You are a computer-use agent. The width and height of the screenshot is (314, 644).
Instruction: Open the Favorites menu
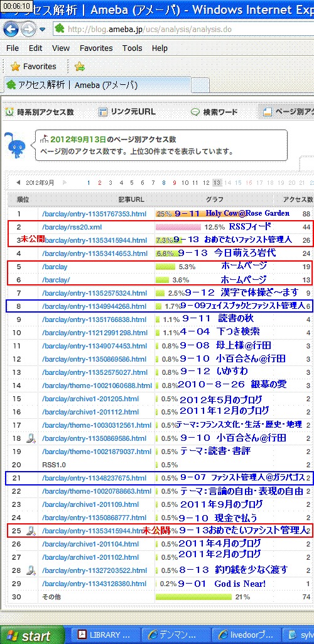coord(96,48)
